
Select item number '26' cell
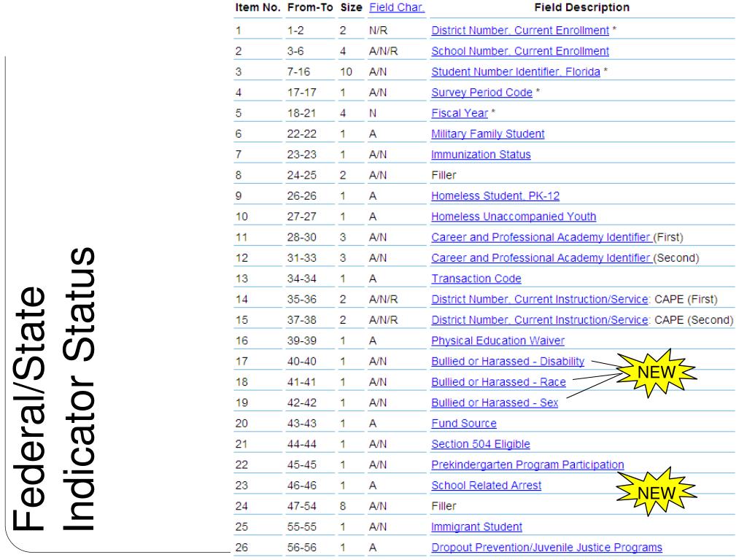click(x=241, y=548)
